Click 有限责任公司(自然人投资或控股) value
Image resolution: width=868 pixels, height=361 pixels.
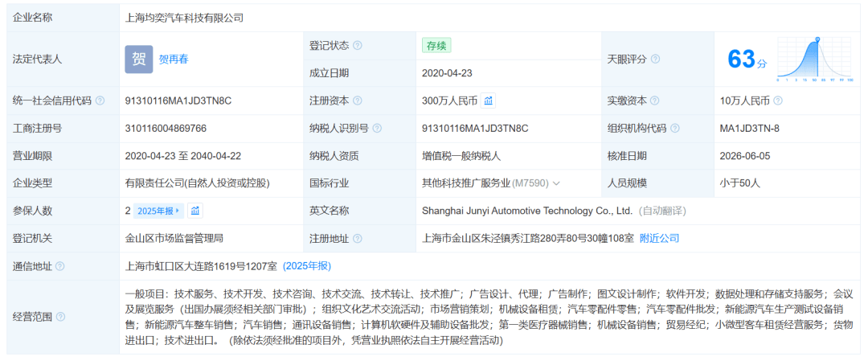coord(198,183)
